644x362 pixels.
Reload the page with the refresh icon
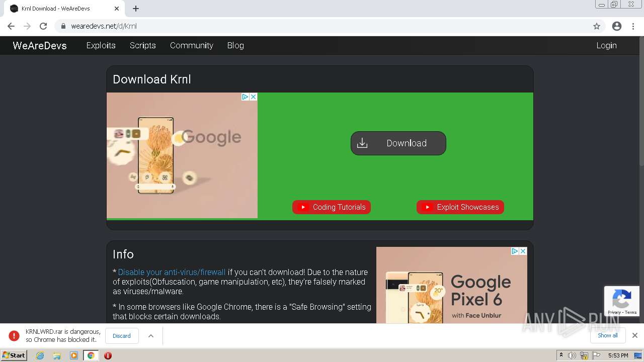tap(43, 26)
